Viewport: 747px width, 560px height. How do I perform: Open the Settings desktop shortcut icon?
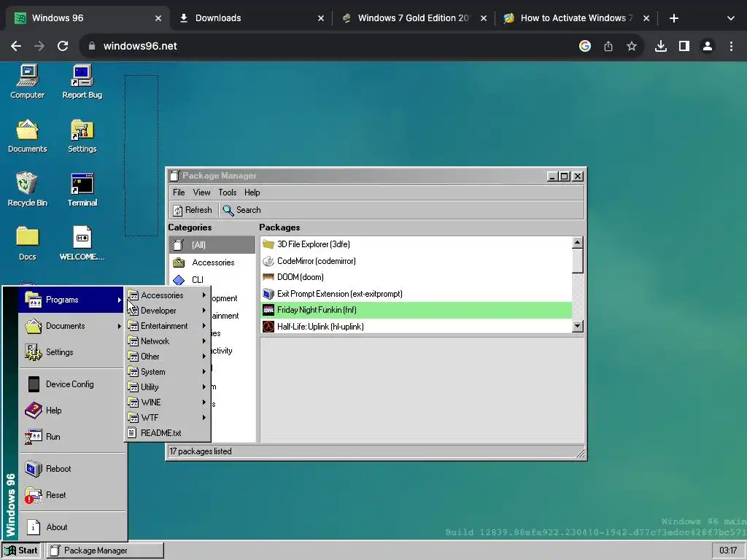(x=82, y=136)
